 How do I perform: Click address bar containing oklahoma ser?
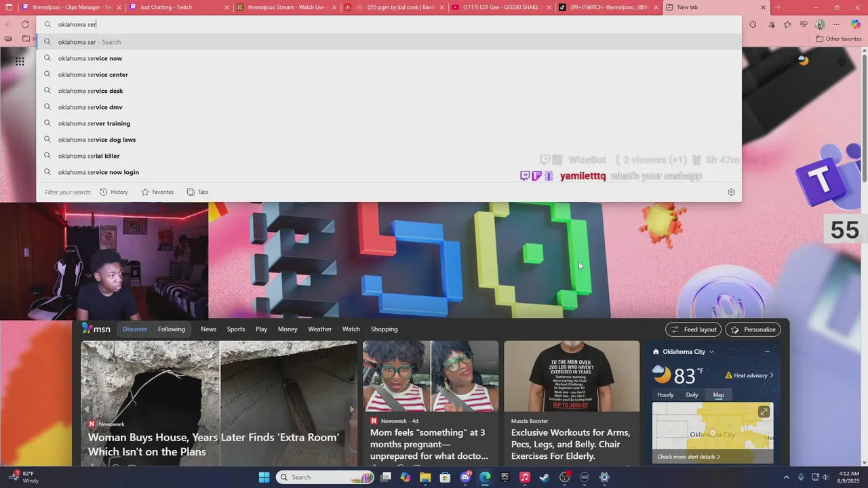click(389, 24)
